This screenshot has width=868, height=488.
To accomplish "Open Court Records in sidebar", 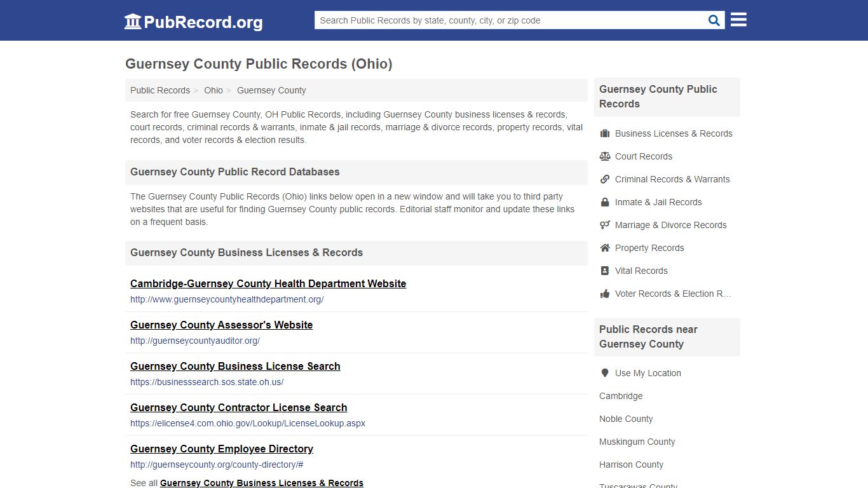I will (644, 156).
